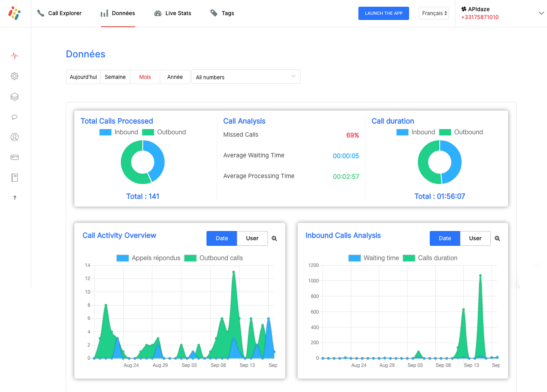Screen dimensions: 547x392
Task: Select Date view in Inbound Calls Analysis
Action: [445, 239]
